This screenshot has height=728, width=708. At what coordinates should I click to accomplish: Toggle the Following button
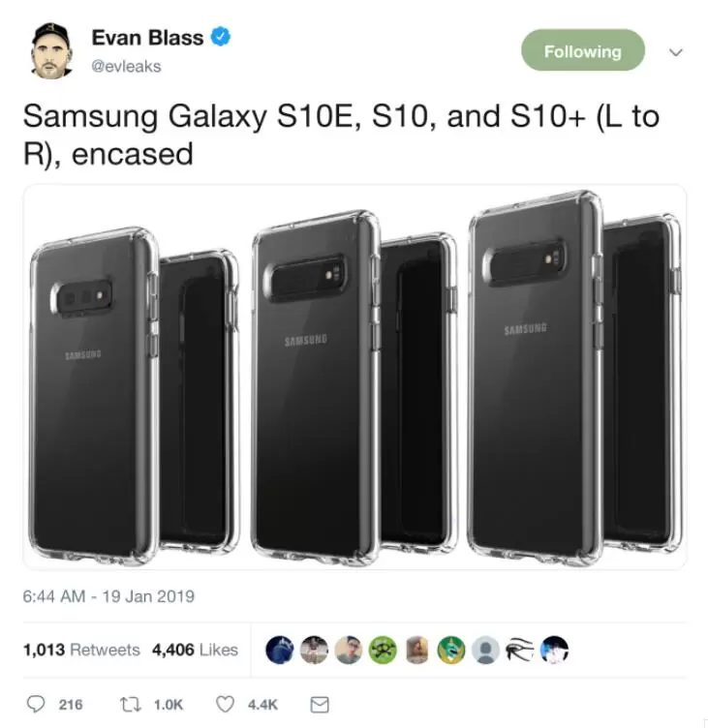[x=583, y=50]
